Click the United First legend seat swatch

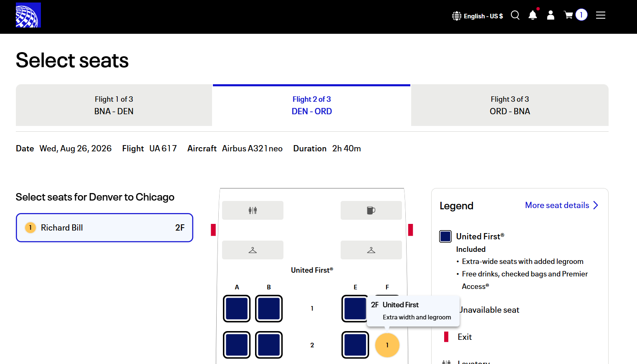click(445, 236)
